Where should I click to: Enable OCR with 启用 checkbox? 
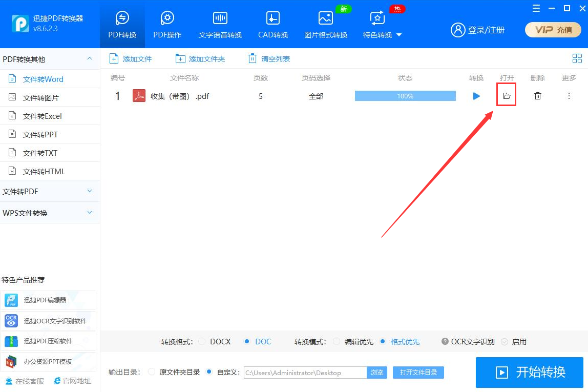tap(505, 341)
